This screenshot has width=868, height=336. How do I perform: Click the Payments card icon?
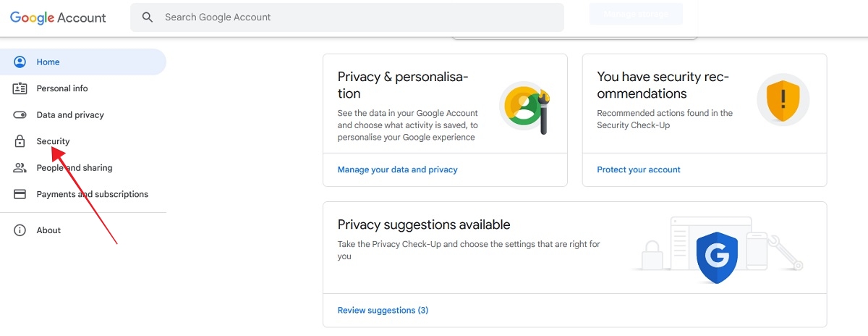point(20,194)
